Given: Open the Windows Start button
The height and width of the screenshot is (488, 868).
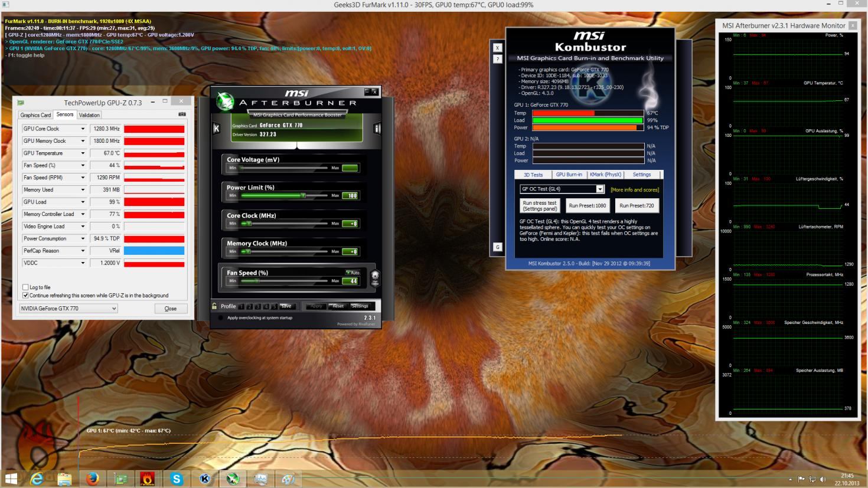Looking at the screenshot, I should point(11,479).
